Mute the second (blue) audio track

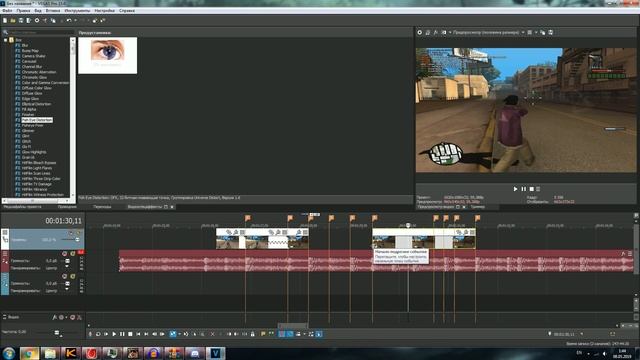click(64, 276)
